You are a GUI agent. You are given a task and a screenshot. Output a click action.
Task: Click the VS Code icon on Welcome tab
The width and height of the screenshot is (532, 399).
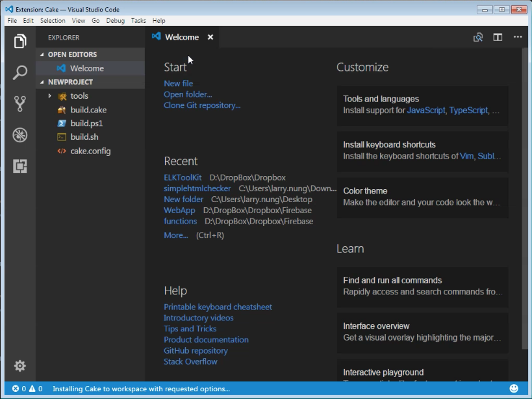click(x=157, y=36)
